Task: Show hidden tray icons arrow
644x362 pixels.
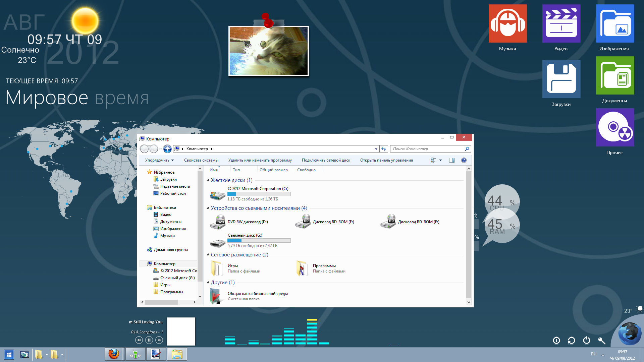Action: 603,355
